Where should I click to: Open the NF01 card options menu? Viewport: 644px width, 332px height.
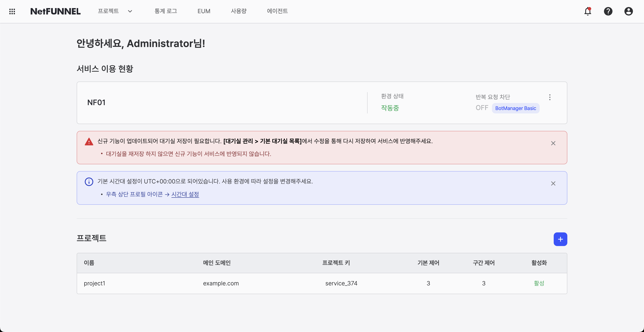click(x=550, y=97)
